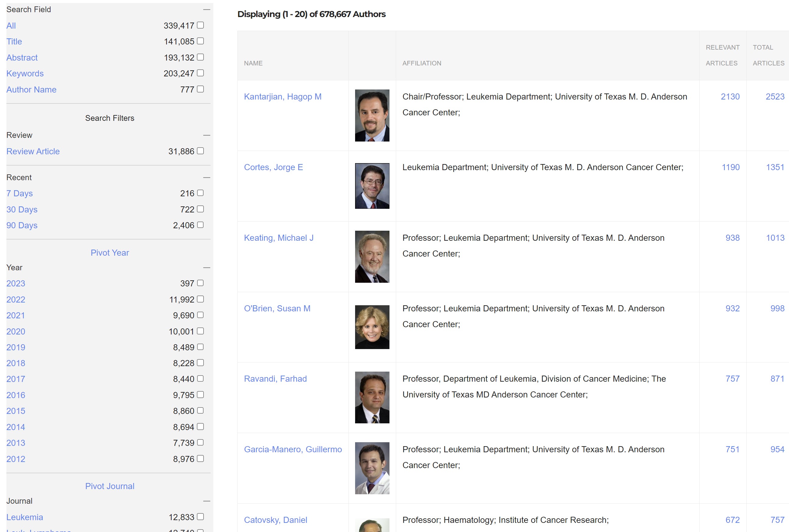789x532 pixels.
Task: Collapse the Journal filter section
Action: pyautogui.click(x=207, y=501)
